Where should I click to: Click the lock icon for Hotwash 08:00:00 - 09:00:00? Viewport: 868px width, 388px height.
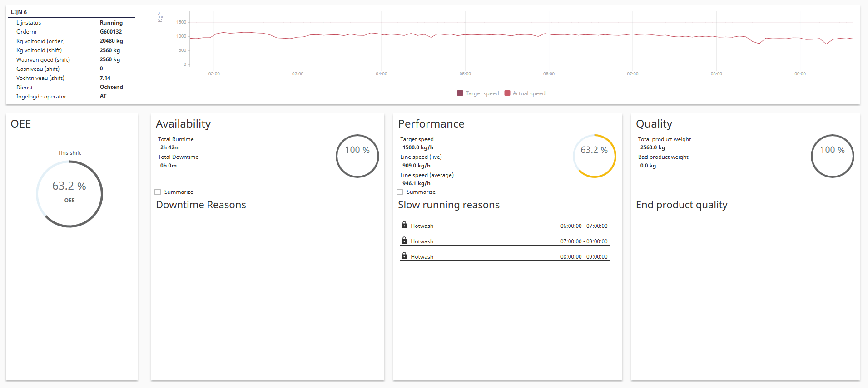click(404, 256)
